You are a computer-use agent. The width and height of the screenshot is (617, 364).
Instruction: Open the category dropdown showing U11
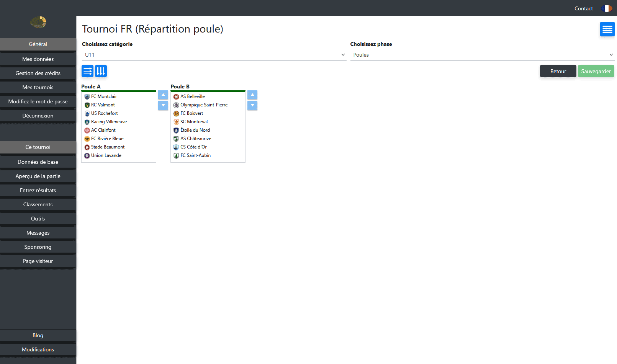tap(214, 55)
